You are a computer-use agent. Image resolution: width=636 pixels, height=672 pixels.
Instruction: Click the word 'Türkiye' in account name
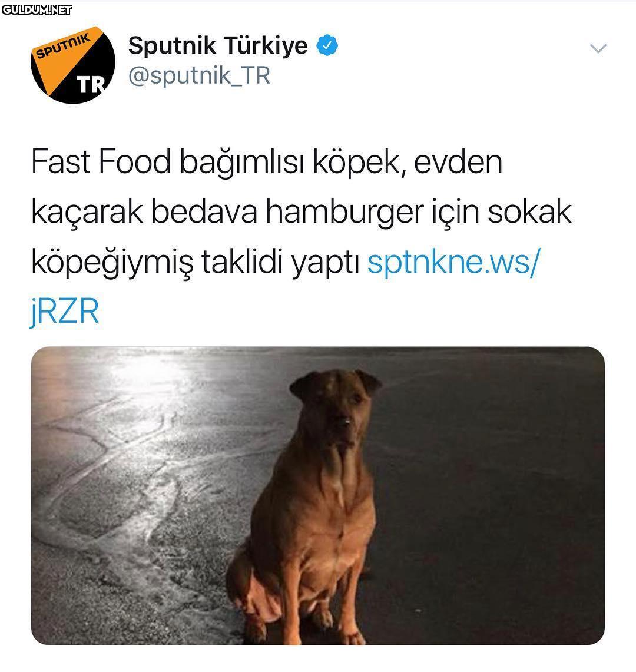(266, 45)
